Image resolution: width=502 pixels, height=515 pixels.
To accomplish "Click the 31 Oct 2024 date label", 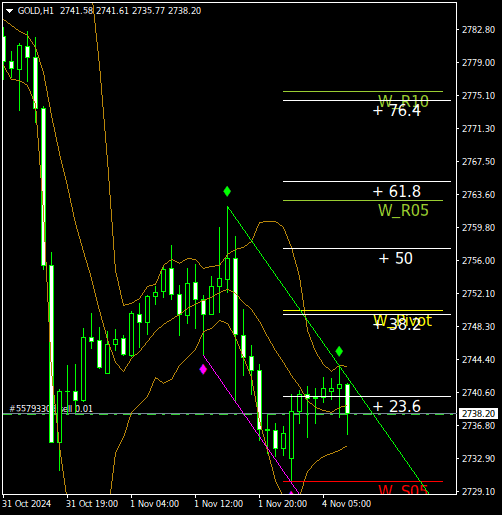I will [x=27, y=504].
